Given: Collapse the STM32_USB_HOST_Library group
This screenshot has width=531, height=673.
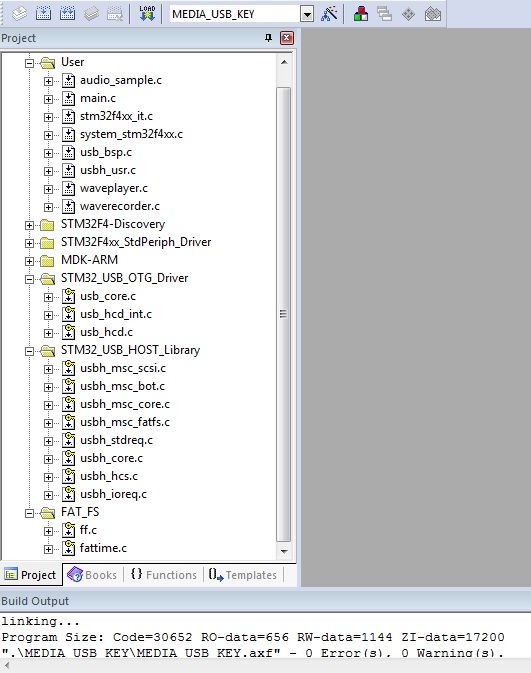Looking at the screenshot, I should [29, 351].
